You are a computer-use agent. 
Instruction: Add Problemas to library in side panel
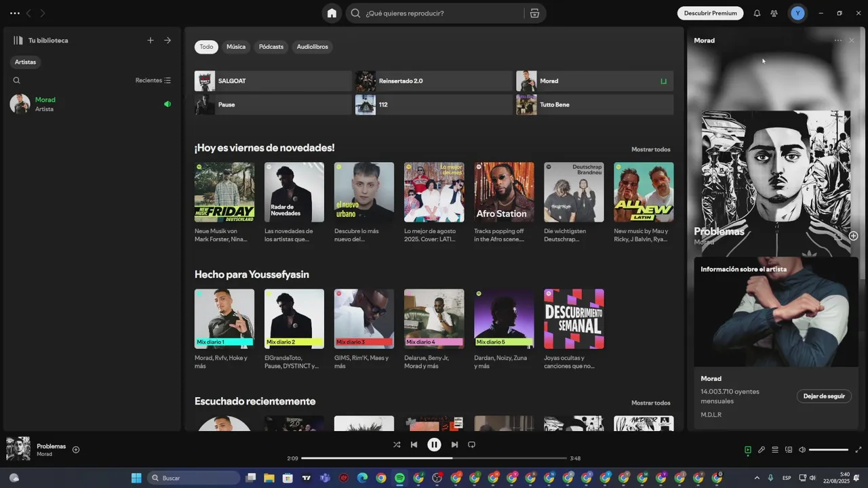pyautogui.click(x=853, y=236)
